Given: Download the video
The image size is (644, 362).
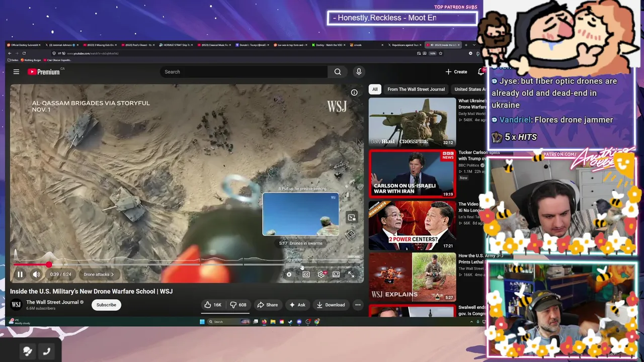Looking at the screenshot, I should pyautogui.click(x=331, y=305).
